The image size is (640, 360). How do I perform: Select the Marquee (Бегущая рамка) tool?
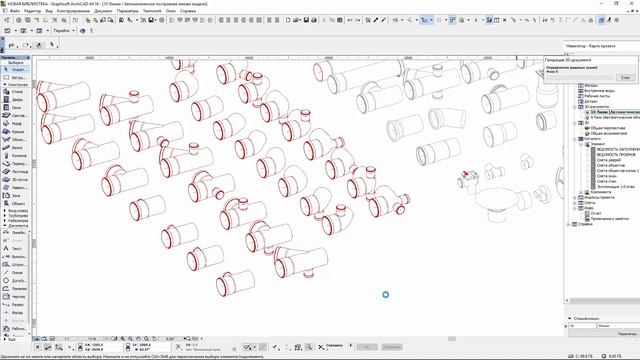[x=15, y=77]
